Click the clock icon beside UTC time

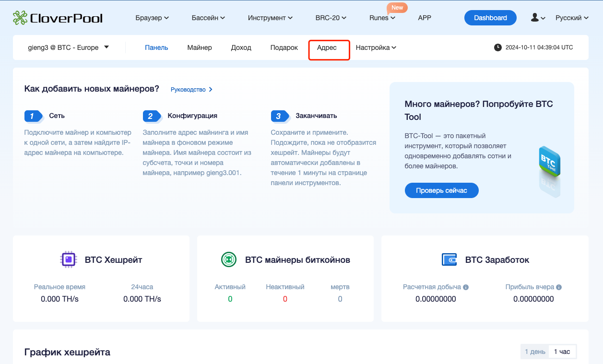498,47
